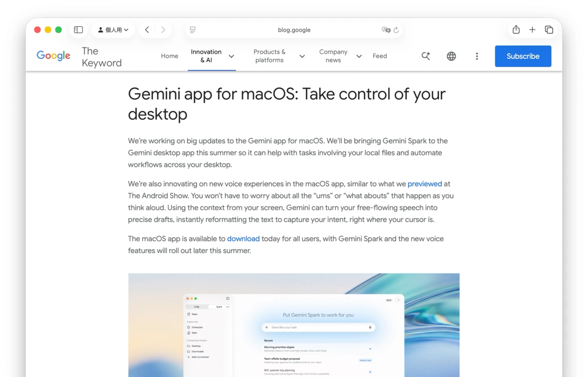Open the Safari share icon
588x377 pixels.
coord(516,29)
